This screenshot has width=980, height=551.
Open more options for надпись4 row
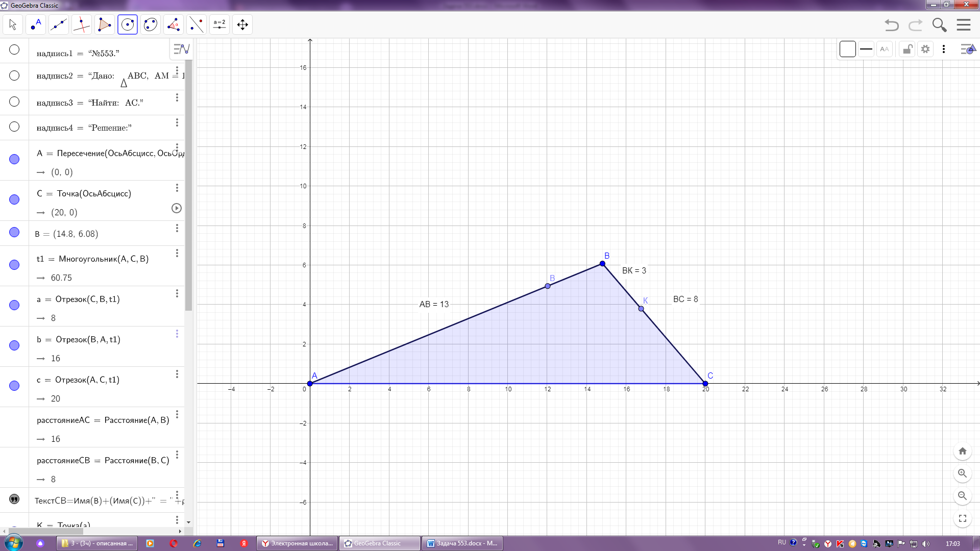point(177,122)
